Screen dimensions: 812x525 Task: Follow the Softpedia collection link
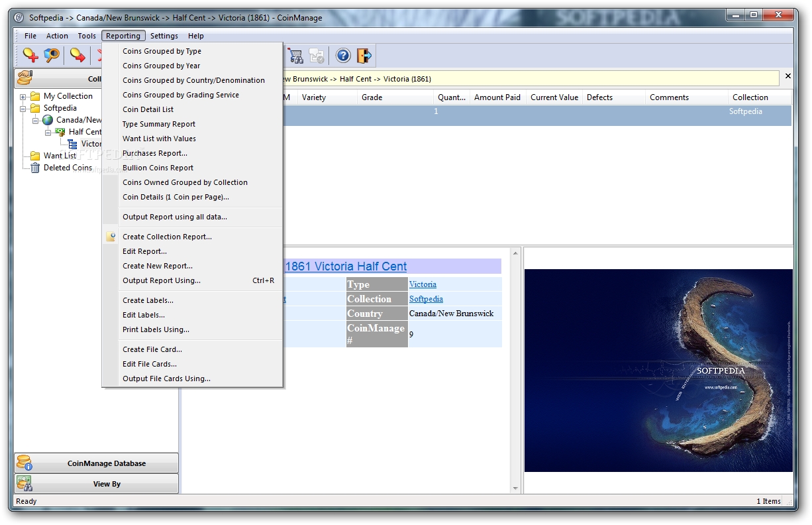pyautogui.click(x=426, y=299)
